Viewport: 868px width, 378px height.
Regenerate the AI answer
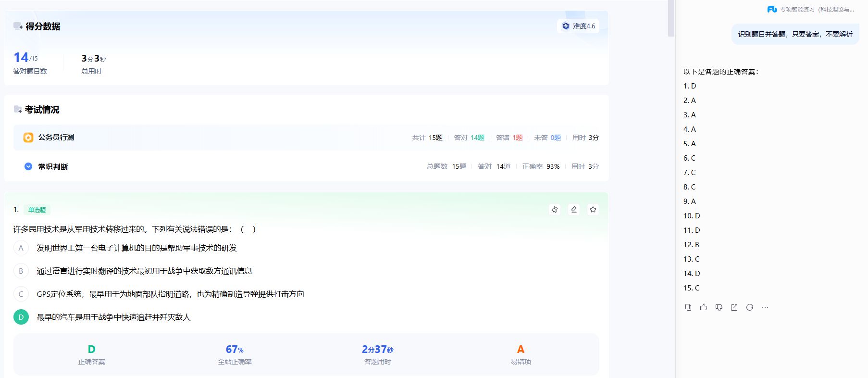[750, 307]
